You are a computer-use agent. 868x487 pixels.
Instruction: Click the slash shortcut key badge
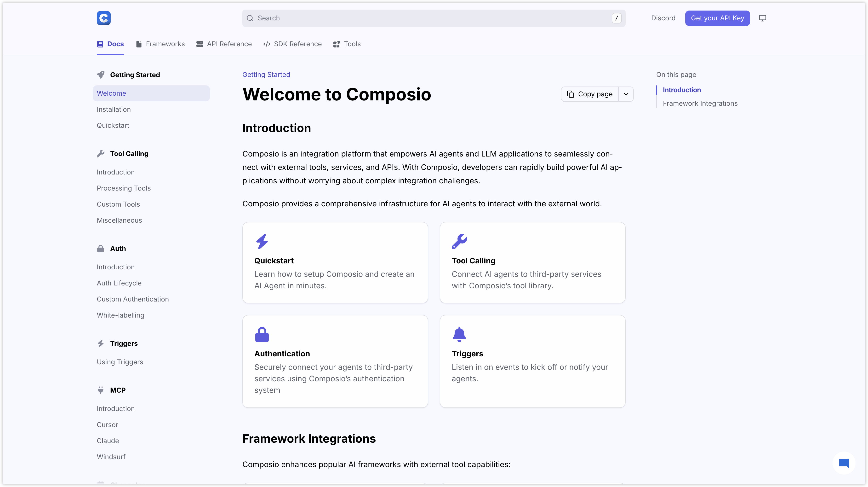616,18
